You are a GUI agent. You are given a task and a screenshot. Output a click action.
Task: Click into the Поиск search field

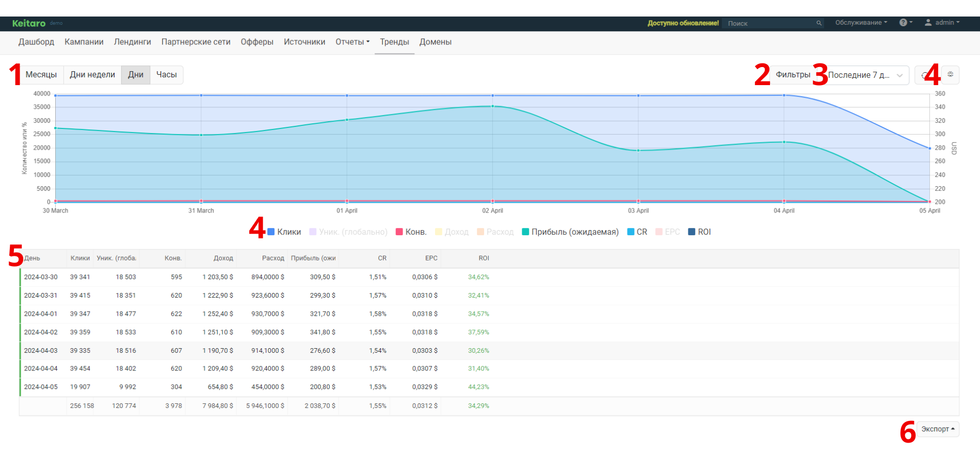pyautogui.click(x=772, y=23)
